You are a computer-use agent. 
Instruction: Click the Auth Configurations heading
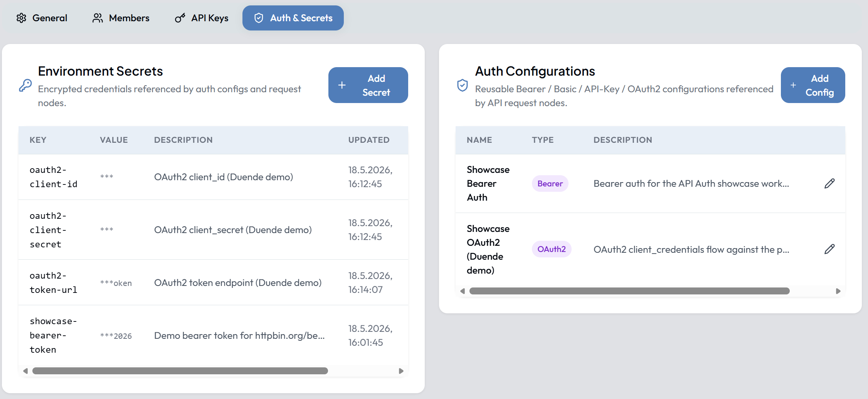[x=535, y=71]
